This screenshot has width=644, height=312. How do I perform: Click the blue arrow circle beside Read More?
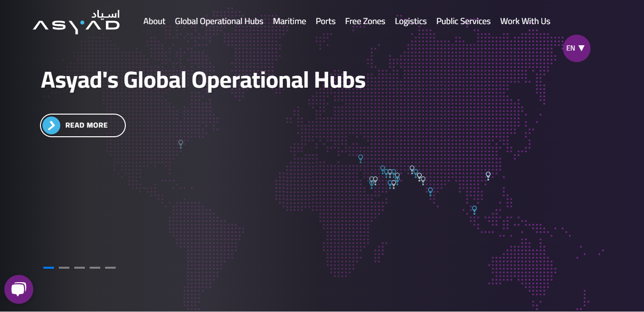click(52, 125)
